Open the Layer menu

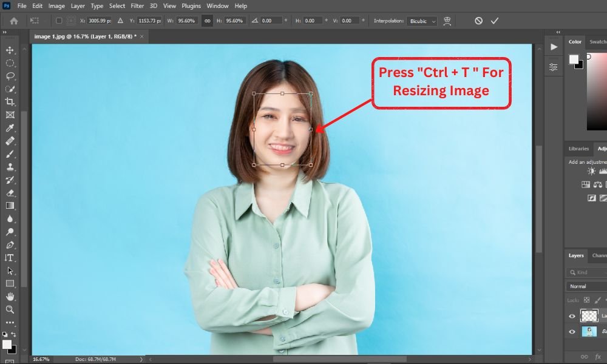pyautogui.click(x=78, y=6)
